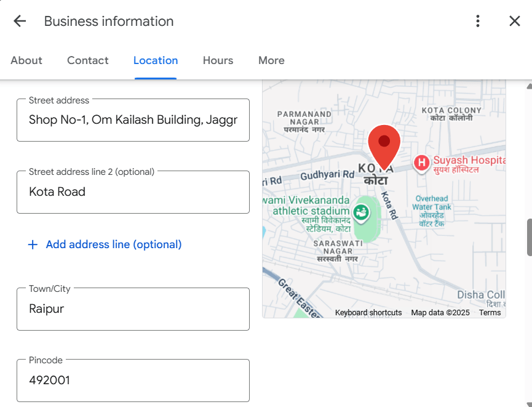Click the Pincode field showing 492001
532x407 pixels.
(x=133, y=381)
